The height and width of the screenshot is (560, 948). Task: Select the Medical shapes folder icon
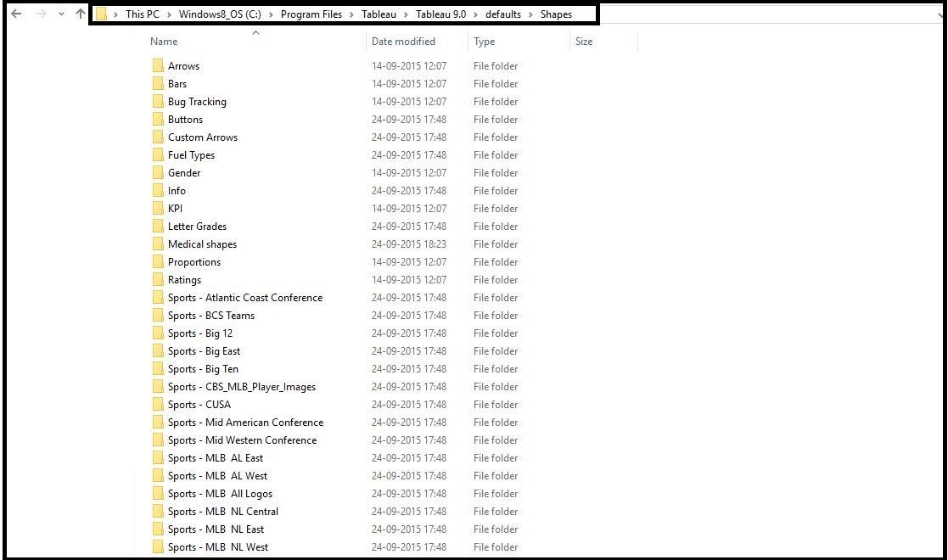158,244
